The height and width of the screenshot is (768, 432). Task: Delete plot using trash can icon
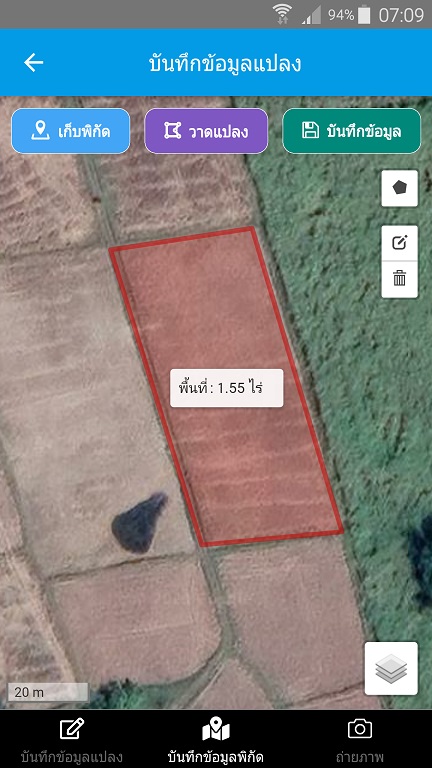(x=399, y=279)
